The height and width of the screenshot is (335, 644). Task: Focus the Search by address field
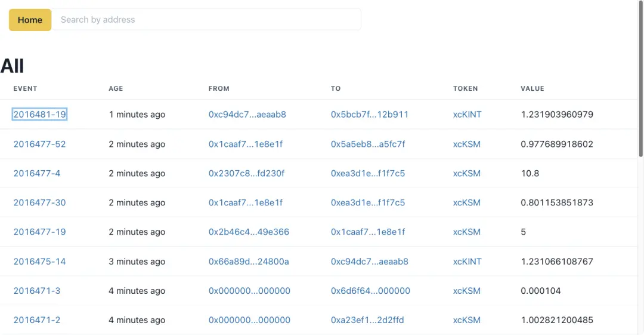pyautogui.click(x=206, y=20)
